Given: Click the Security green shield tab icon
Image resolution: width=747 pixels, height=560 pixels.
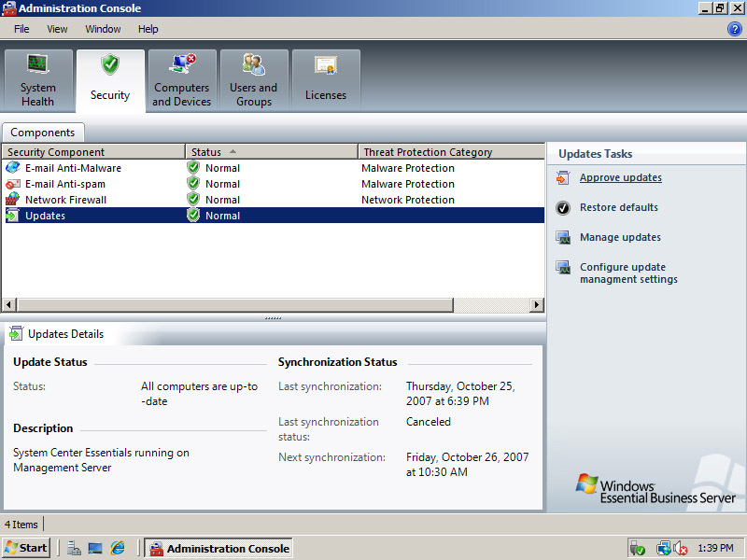Looking at the screenshot, I should 110,64.
